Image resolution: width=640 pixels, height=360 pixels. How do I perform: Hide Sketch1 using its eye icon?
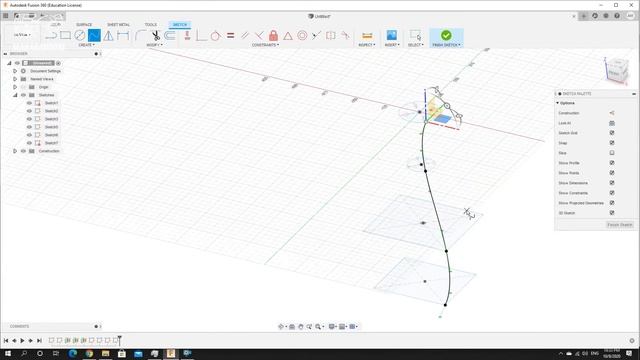[29, 103]
